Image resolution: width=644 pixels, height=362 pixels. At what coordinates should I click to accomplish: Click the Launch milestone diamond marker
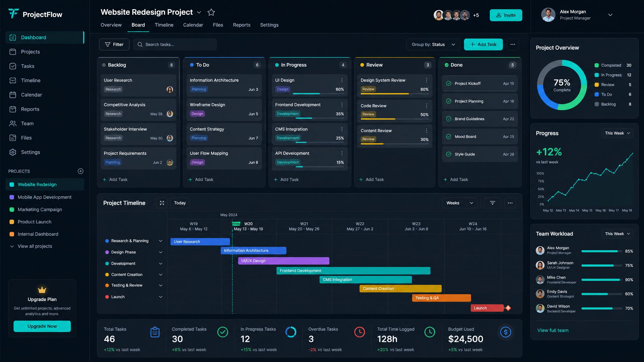click(508, 308)
